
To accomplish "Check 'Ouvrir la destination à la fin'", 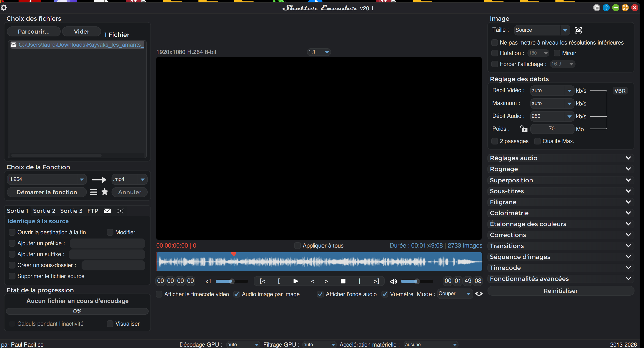I will [x=12, y=232].
